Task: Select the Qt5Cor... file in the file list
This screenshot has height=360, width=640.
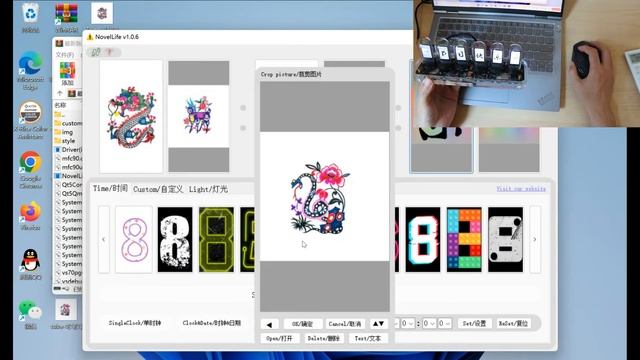Action: point(68,185)
